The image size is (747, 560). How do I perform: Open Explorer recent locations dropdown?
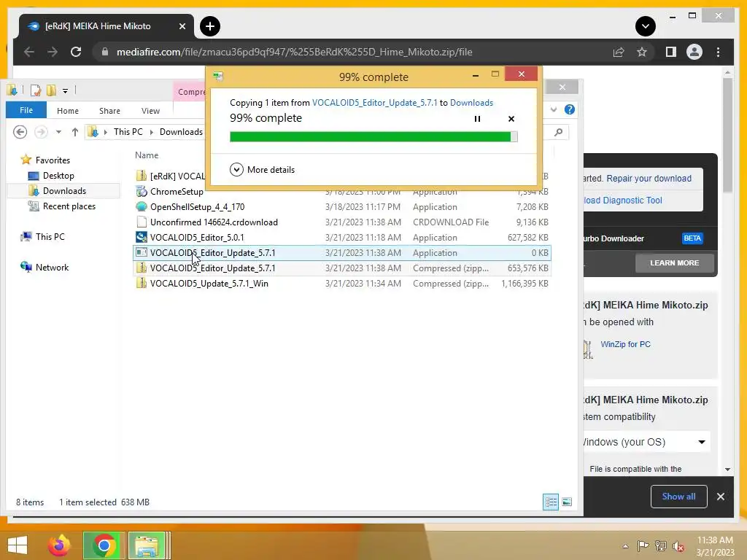point(58,132)
